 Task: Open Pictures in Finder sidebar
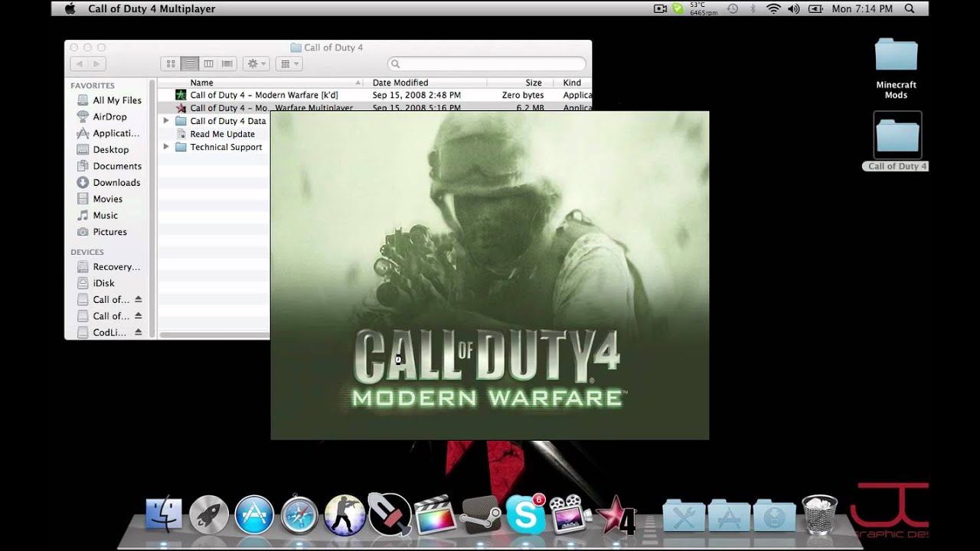pyautogui.click(x=109, y=232)
